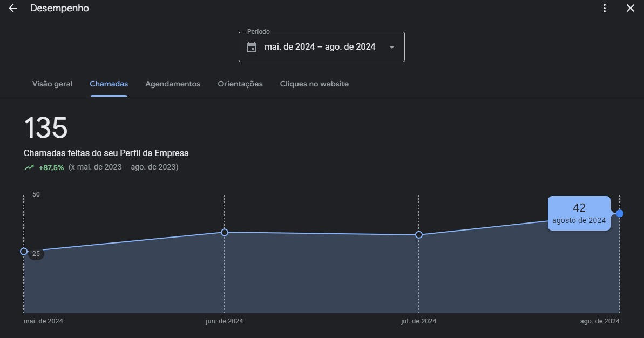Select the date range text mai.–ago. 2024
Viewport: 644px width, 338px height.
[320, 47]
